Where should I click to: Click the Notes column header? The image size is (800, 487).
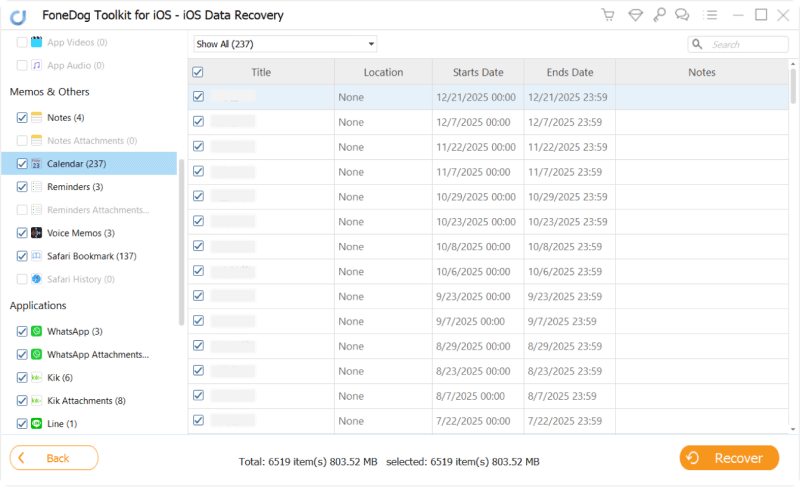(702, 72)
